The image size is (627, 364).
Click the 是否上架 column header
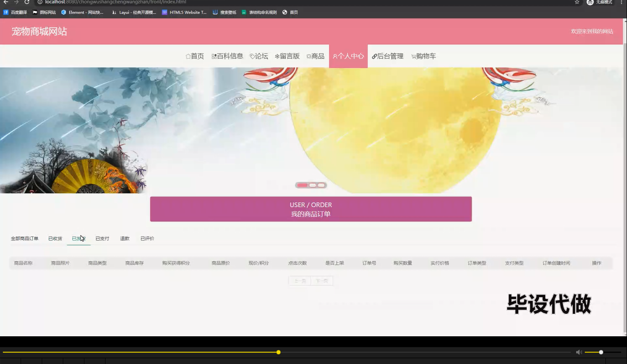pos(335,263)
